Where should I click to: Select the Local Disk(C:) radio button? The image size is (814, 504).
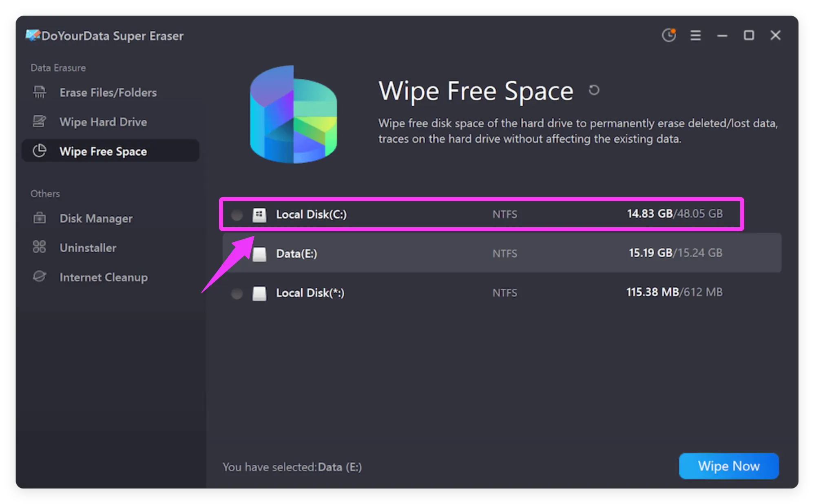pyautogui.click(x=237, y=214)
